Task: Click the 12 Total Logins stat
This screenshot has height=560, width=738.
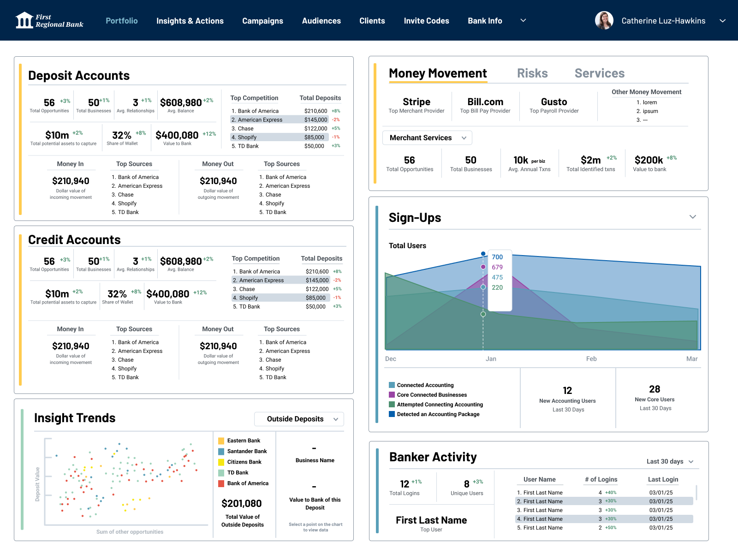Action: pyautogui.click(x=405, y=487)
